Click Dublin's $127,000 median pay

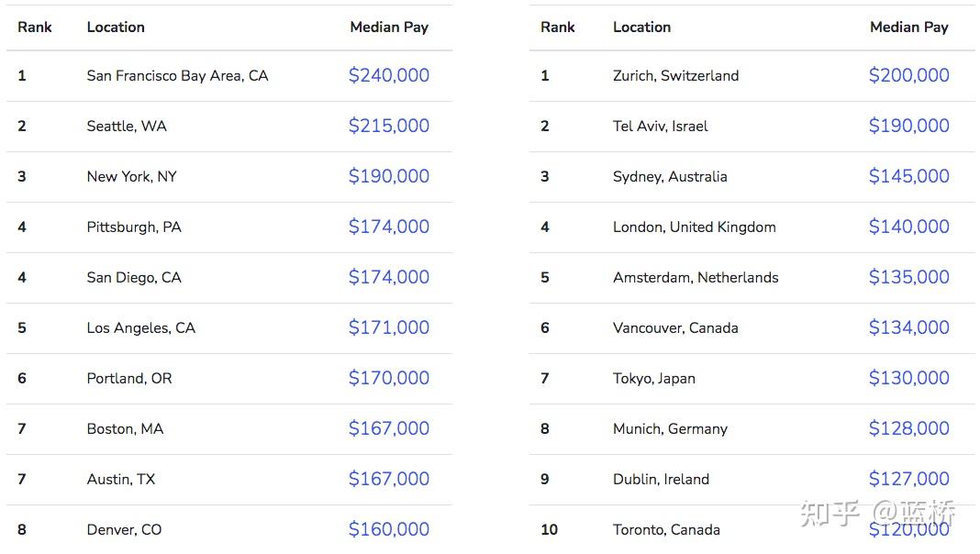908,479
